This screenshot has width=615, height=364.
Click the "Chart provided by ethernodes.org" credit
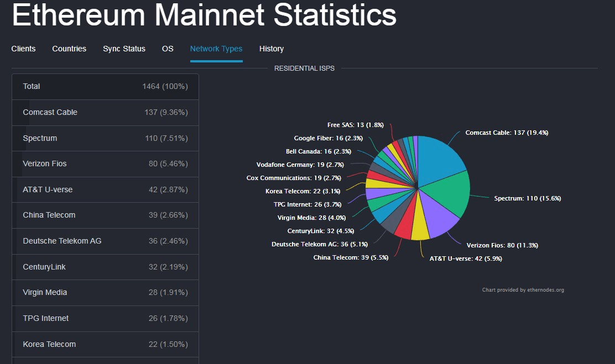click(x=523, y=291)
